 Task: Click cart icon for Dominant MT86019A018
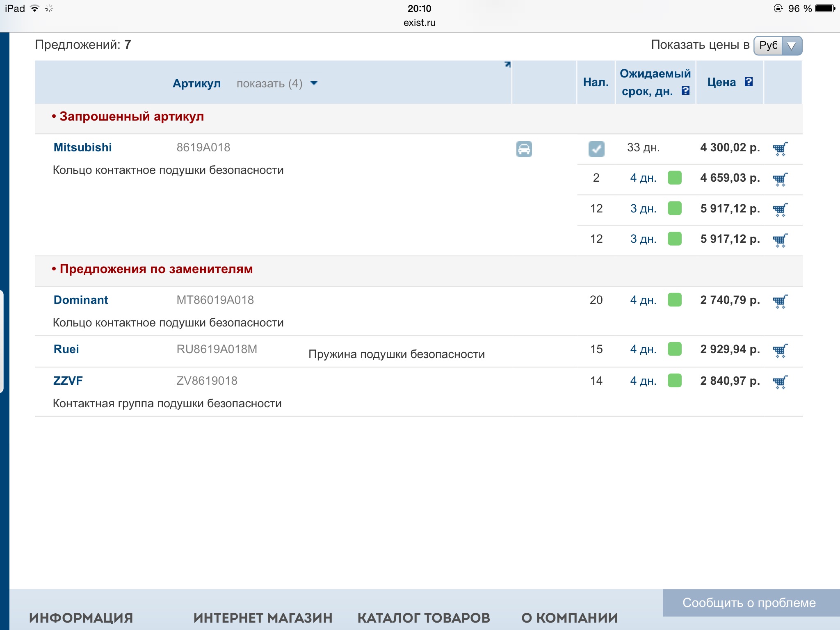coord(780,301)
